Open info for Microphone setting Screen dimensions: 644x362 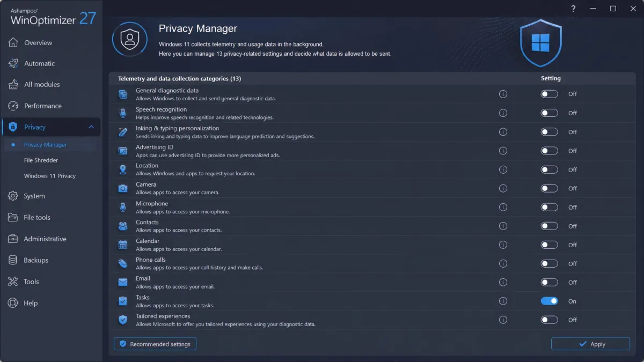[x=503, y=207]
